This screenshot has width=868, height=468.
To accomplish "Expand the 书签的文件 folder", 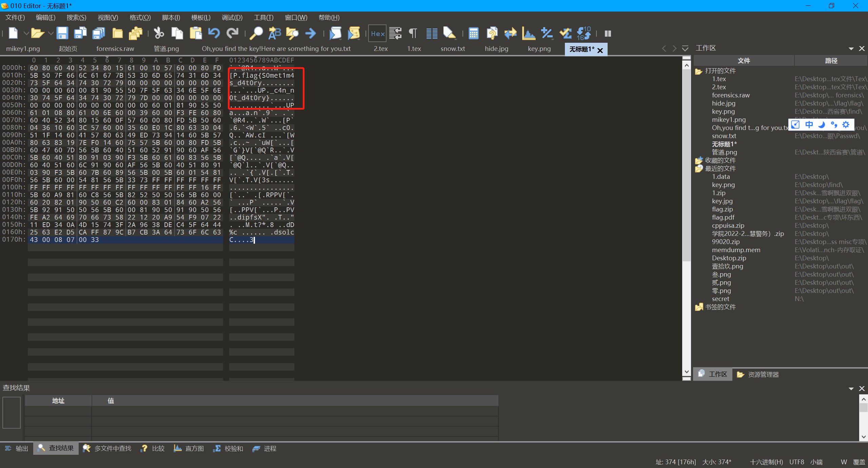I will tap(698, 307).
